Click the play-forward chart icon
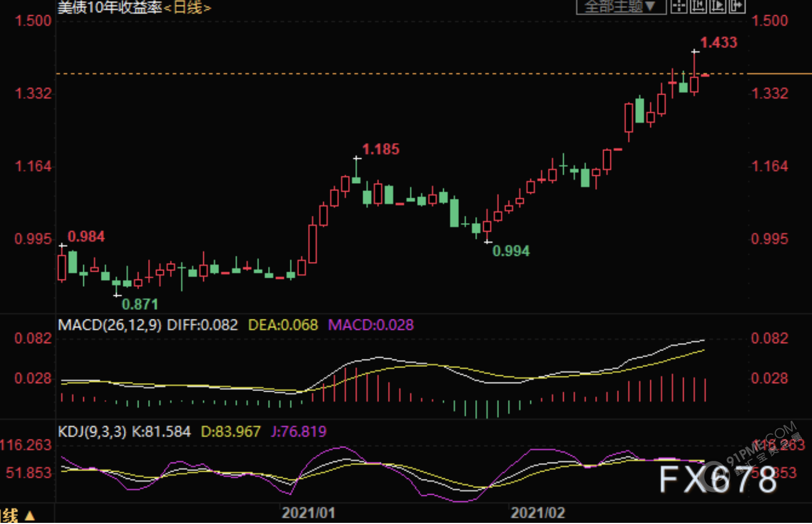Viewport: 812px width, 524px height. [x=717, y=6]
